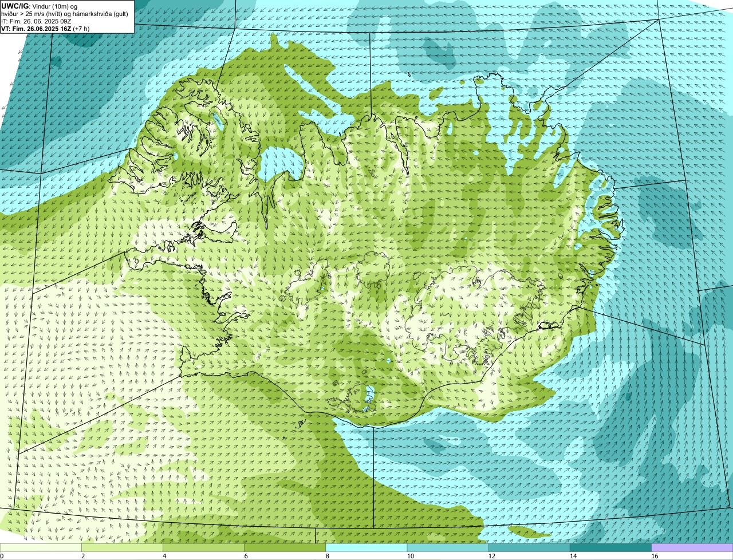Click the legend tick label '8'
The image size is (733, 560).
(x=327, y=556)
